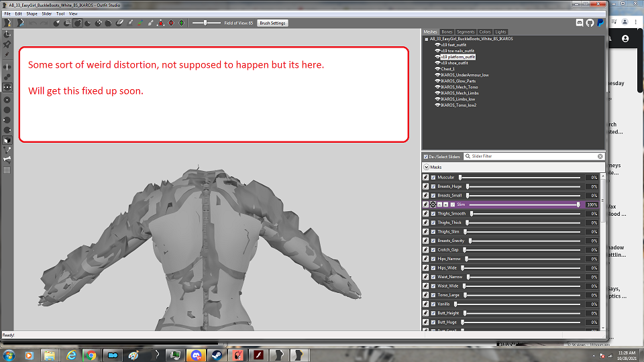The image size is (644, 362).
Task: Open the Discord link icon in Outfit Studio
Action: [580, 23]
